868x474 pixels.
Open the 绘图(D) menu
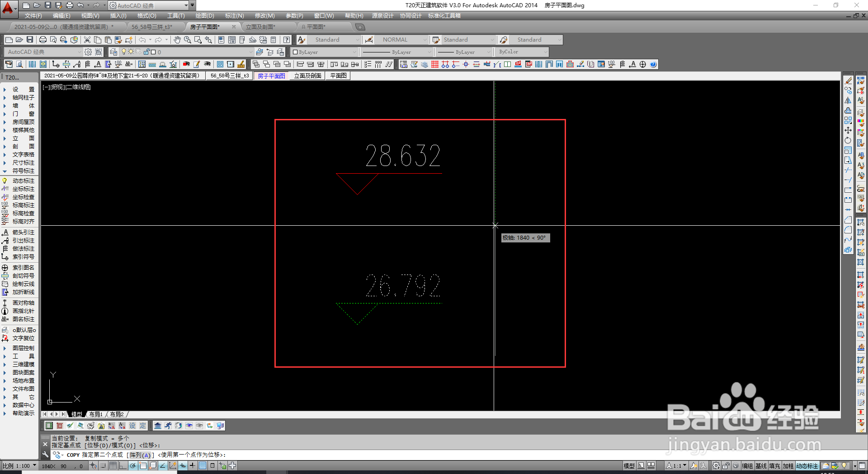pos(205,16)
